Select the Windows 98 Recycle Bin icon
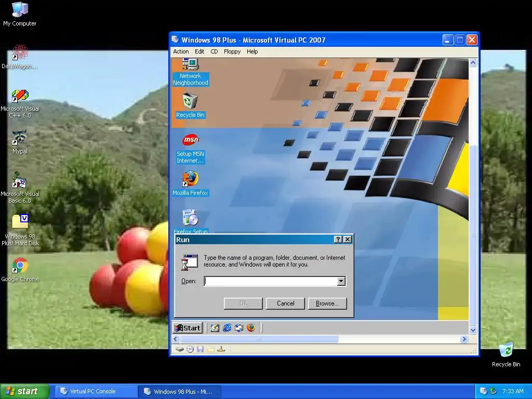 tap(190, 106)
